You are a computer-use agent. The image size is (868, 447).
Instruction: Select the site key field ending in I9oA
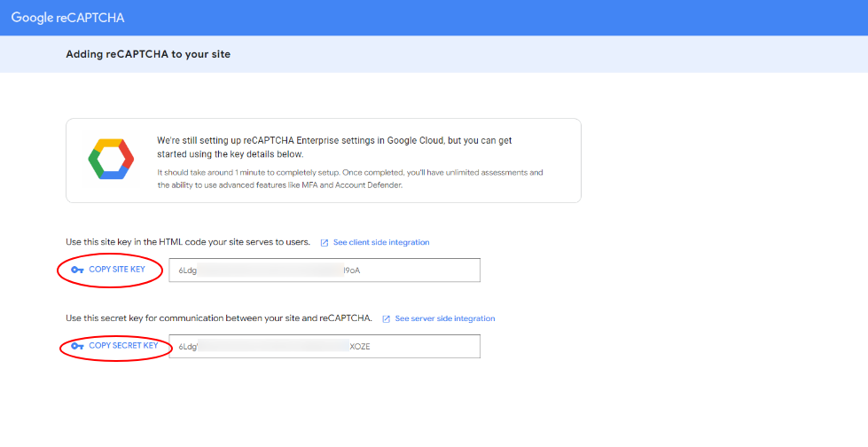pos(325,271)
